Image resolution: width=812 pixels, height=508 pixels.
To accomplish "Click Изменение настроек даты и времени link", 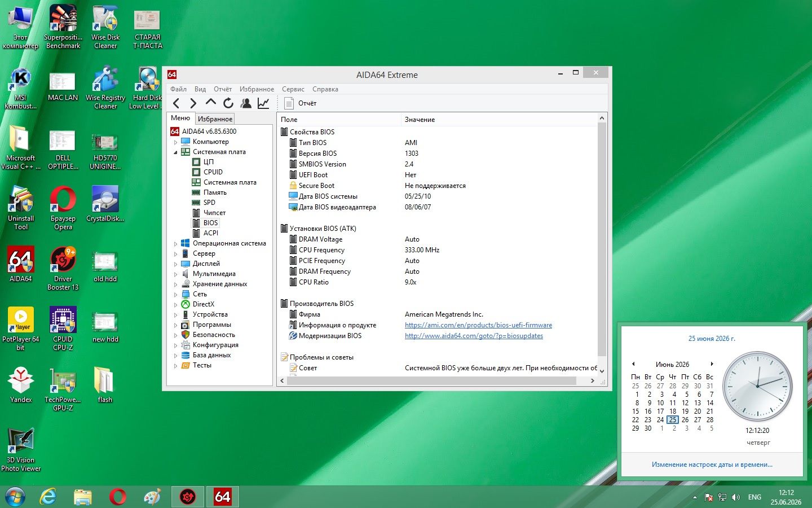I will pos(712,465).
